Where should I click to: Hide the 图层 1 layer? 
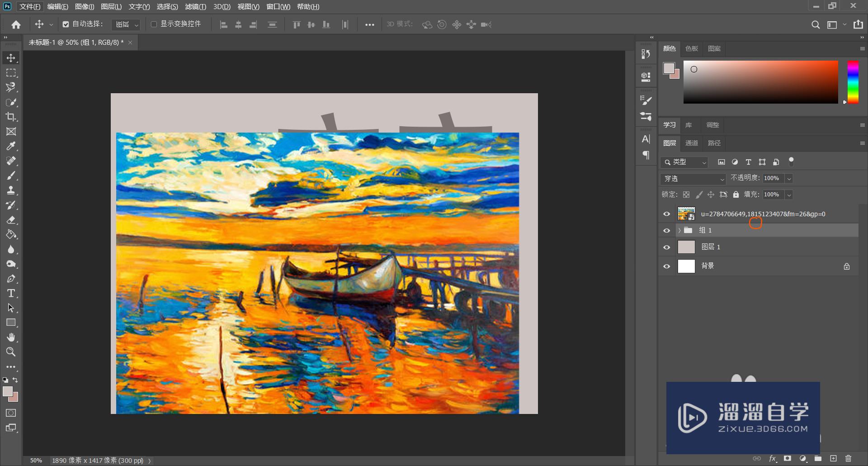click(x=666, y=247)
